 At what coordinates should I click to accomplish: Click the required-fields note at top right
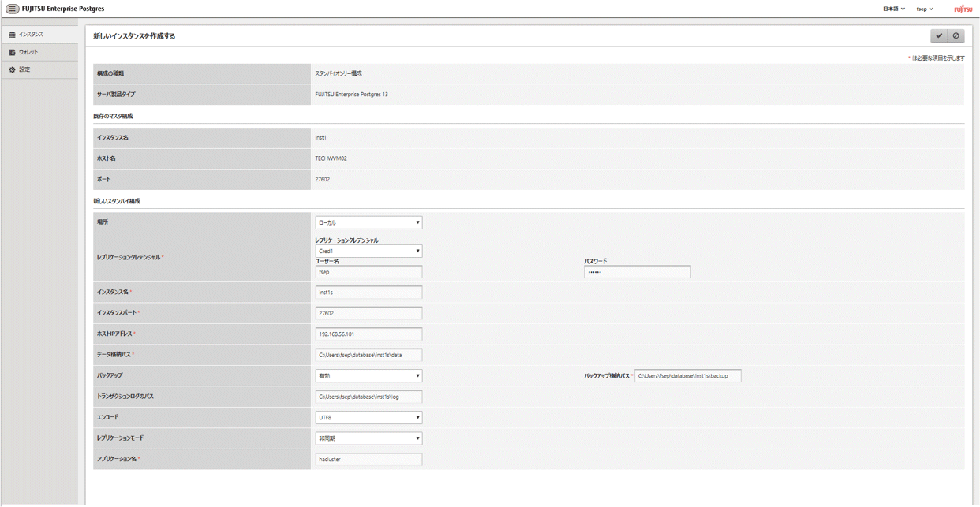936,58
